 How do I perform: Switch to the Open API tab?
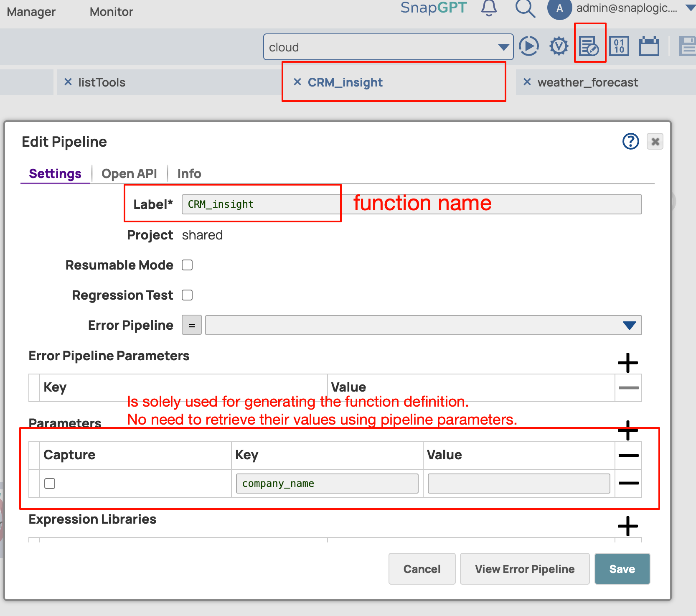(129, 174)
